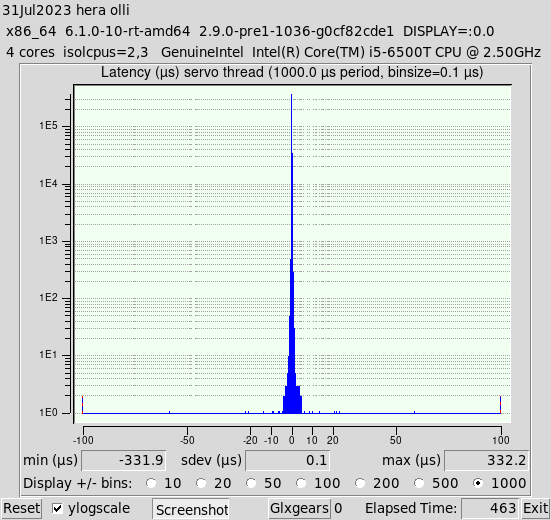Toggle the ylogscale checkbox

coord(57,508)
